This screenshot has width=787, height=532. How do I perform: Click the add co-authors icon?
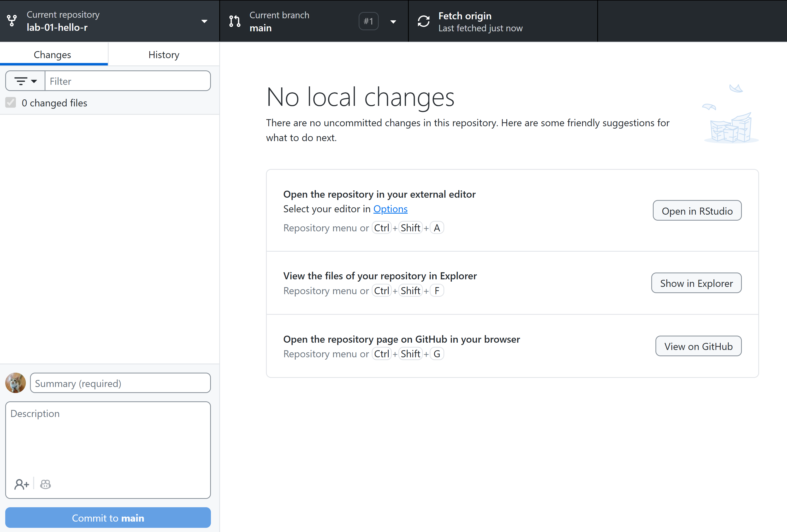pos(22,484)
